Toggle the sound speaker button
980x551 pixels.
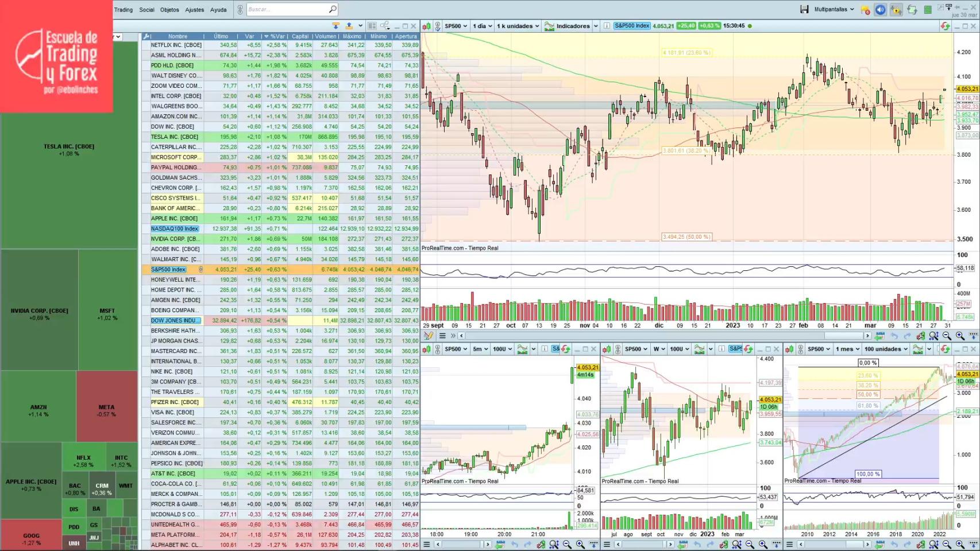tap(880, 10)
